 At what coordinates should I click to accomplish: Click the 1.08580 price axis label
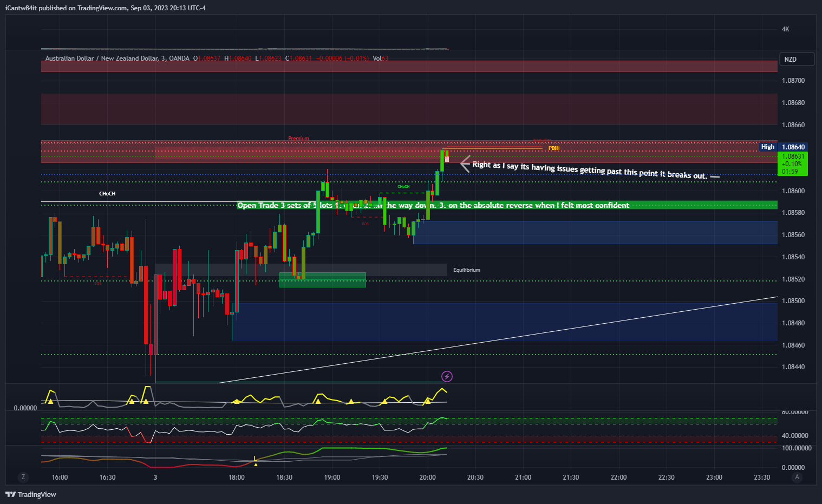pos(793,213)
